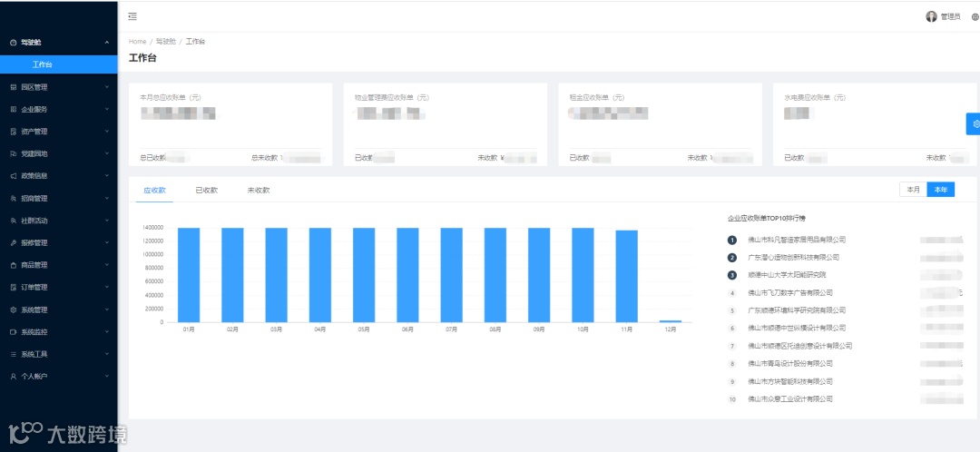The height and width of the screenshot is (452, 980).
Task: Click the 商品管理 bag icon
Action: point(14,265)
